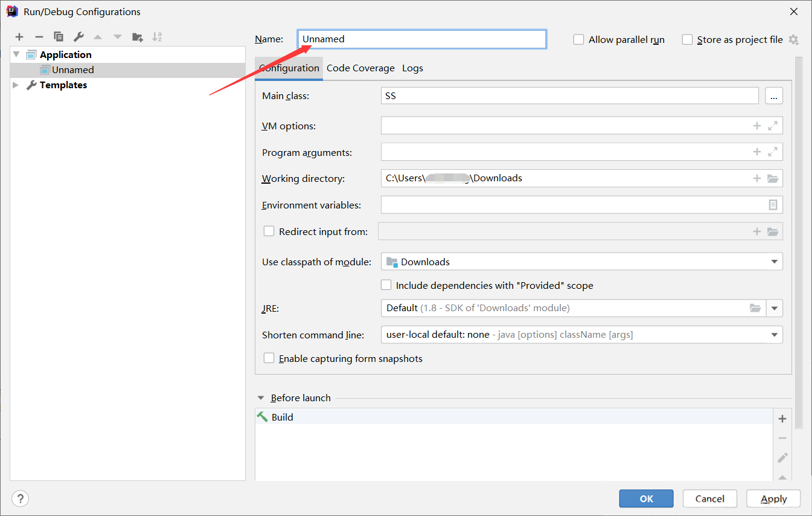Enable Allow parallel run checkbox

(x=579, y=39)
